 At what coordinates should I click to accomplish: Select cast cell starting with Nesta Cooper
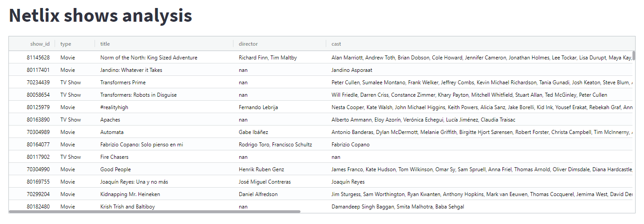point(479,107)
